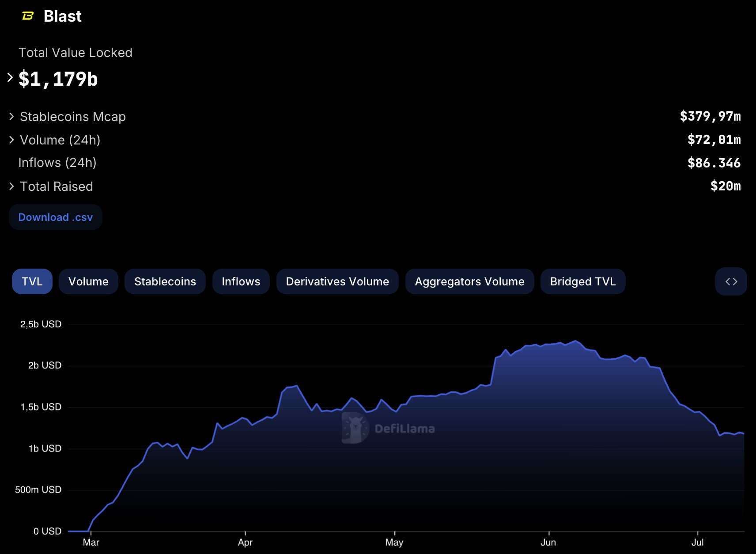Click the 1,5b USD axis label

(41, 407)
